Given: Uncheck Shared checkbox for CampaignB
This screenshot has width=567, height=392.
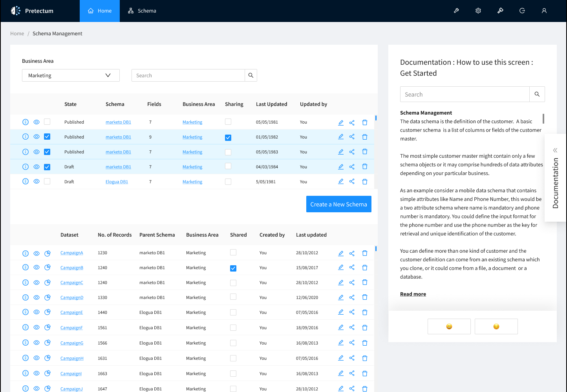Looking at the screenshot, I should click(233, 268).
